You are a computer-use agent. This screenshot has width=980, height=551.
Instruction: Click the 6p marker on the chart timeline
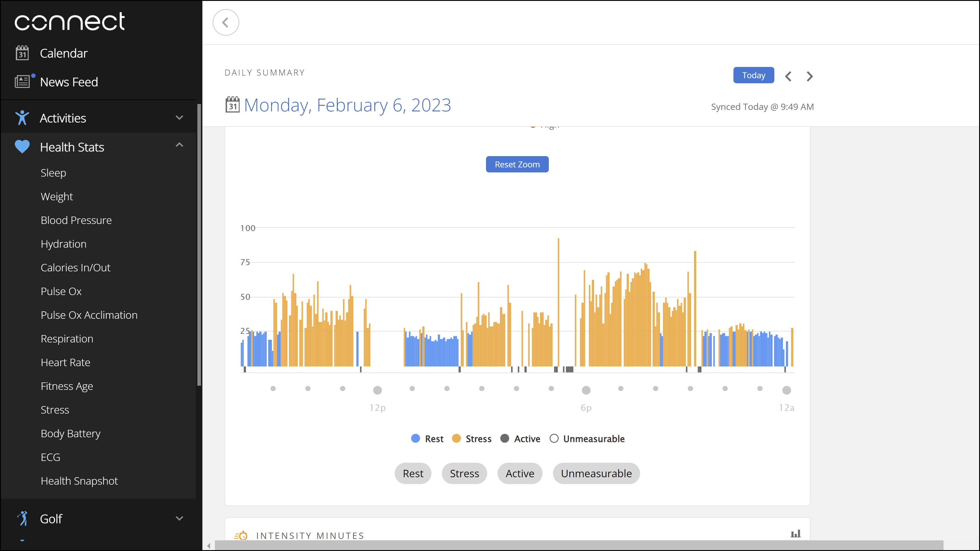point(586,390)
